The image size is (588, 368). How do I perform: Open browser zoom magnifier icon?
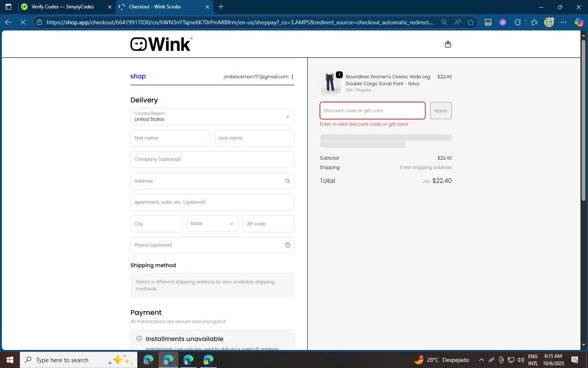(444, 22)
